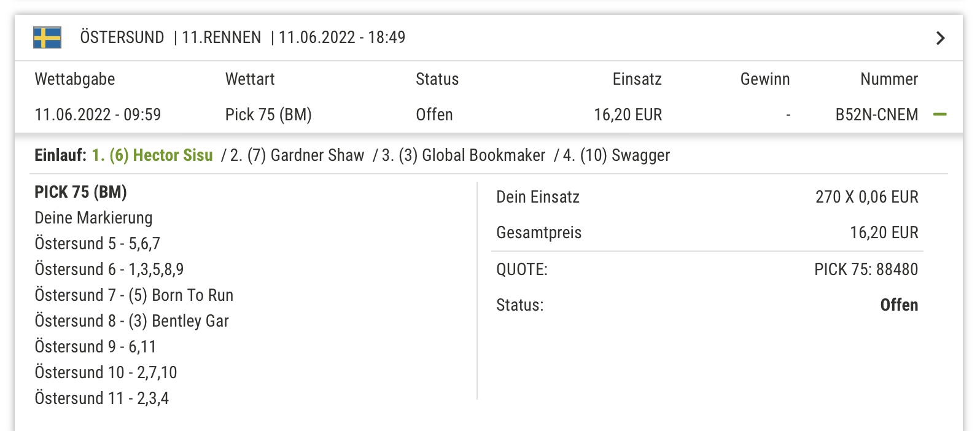Screen dimensions: 980x431
Task: Select the ÖSTERSUND race title
Action: (x=122, y=37)
